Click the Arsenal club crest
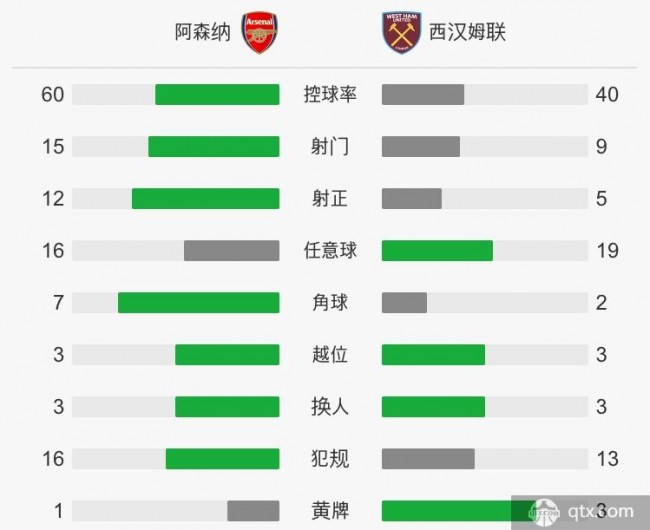650x530 pixels. [260, 32]
